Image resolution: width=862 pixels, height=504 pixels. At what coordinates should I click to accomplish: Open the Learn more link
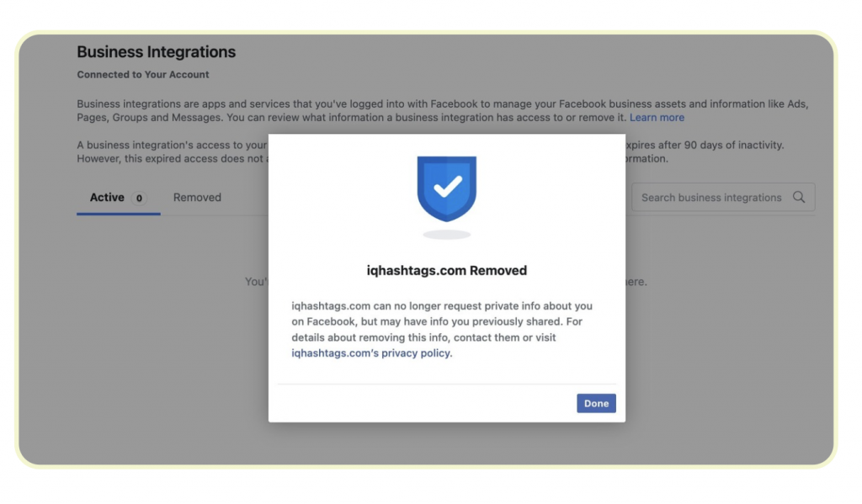(x=657, y=118)
